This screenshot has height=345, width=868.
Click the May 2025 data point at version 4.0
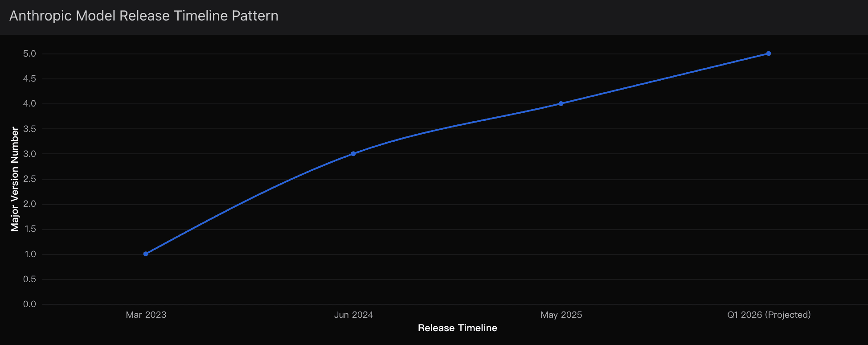(x=561, y=104)
